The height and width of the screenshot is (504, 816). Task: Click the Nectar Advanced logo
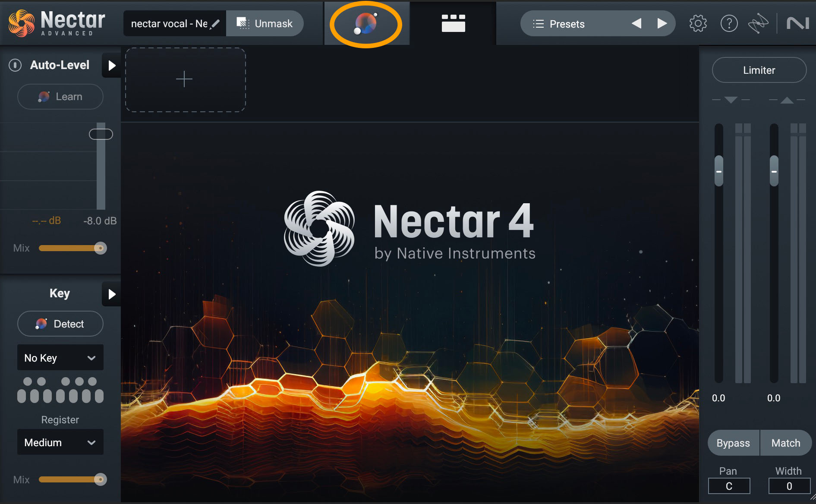(x=57, y=23)
